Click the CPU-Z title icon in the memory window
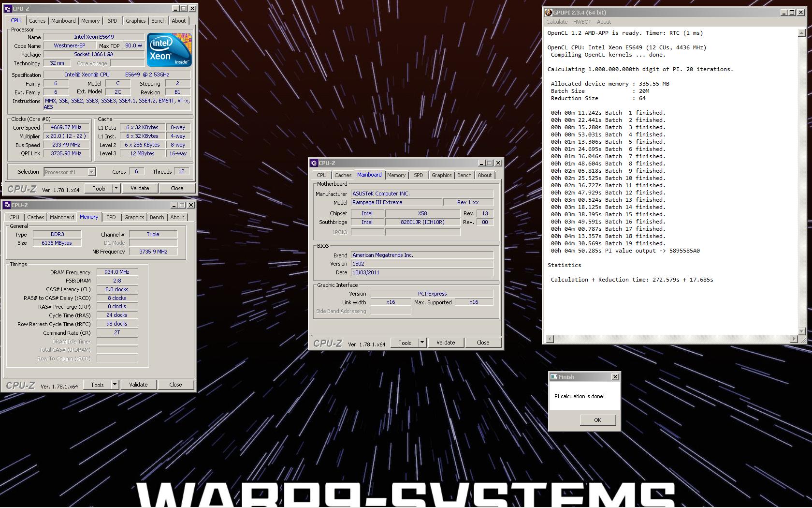 click(x=7, y=205)
